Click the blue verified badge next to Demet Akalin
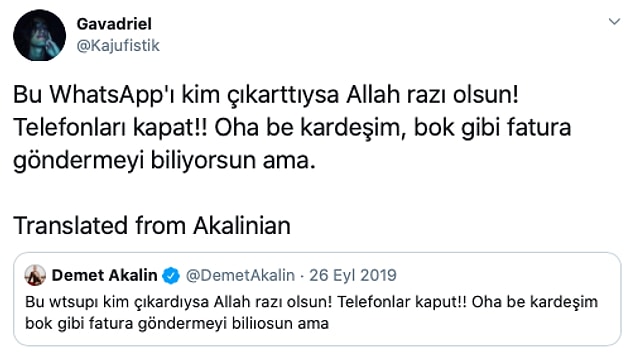The image size is (635, 361). coord(171,276)
